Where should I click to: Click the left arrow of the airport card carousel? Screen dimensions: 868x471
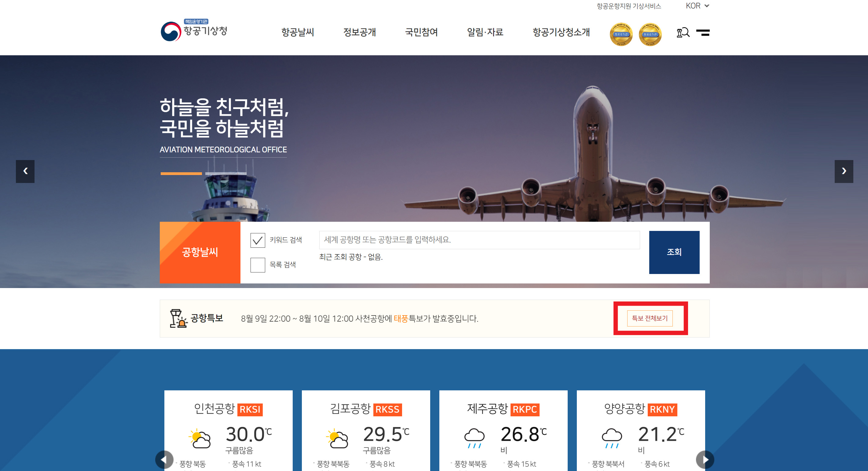point(165,459)
